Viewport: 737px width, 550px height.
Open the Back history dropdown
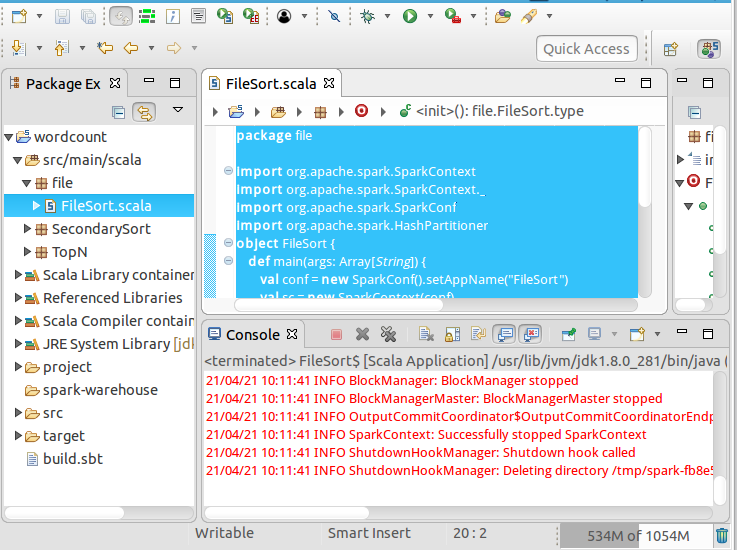click(x=151, y=48)
